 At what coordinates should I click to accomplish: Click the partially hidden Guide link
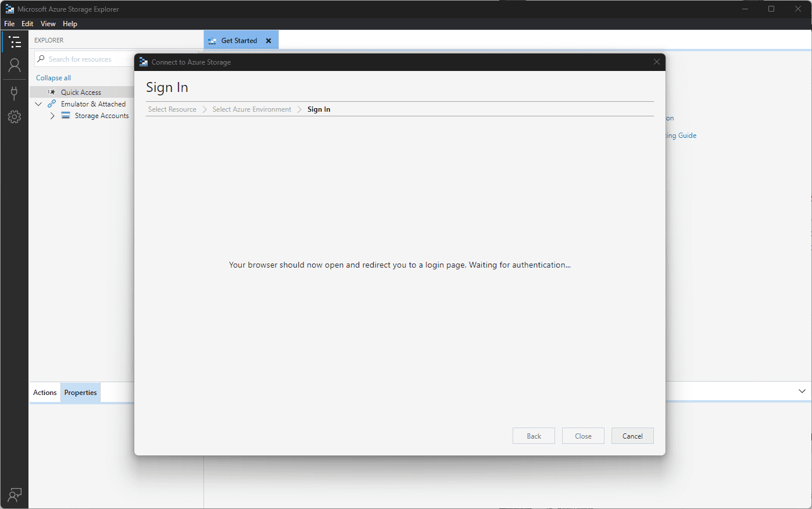point(681,136)
